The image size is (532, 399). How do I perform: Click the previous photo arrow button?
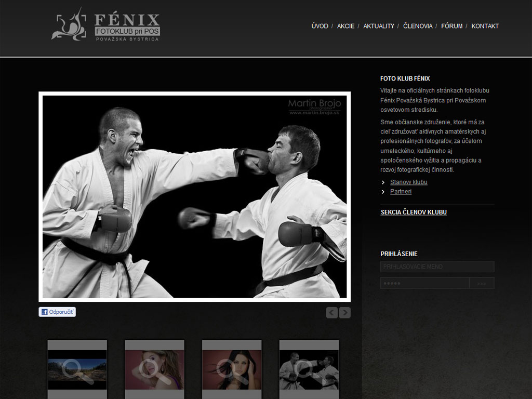pos(332,312)
